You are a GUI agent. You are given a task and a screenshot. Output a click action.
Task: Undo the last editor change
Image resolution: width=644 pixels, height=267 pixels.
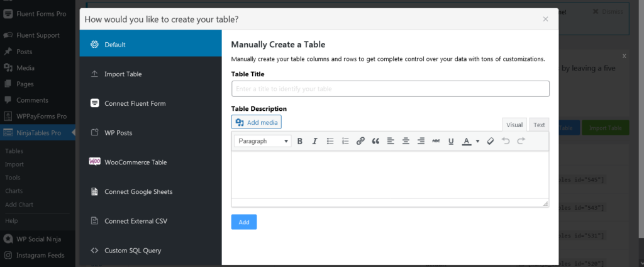506,141
